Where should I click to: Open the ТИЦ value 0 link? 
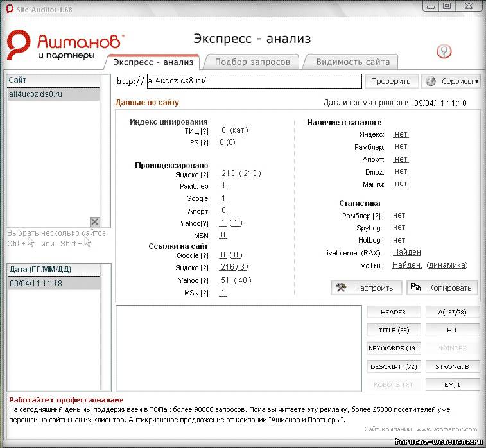tap(224, 130)
